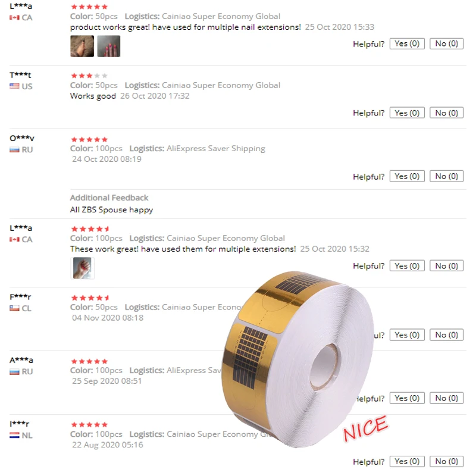Click the Russia flag icon beside O***v
This screenshot has width=476, height=476.
click(x=14, y=150)
